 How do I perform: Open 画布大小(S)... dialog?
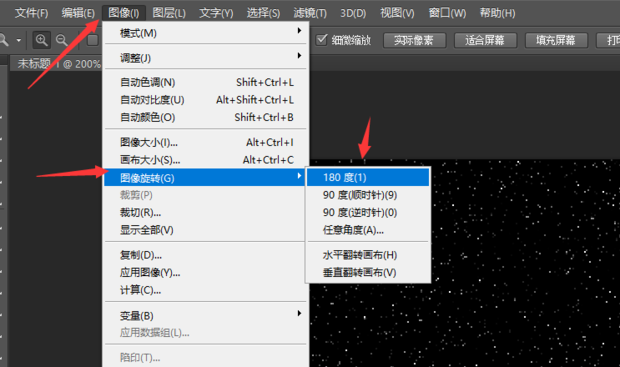pos(205,159)
